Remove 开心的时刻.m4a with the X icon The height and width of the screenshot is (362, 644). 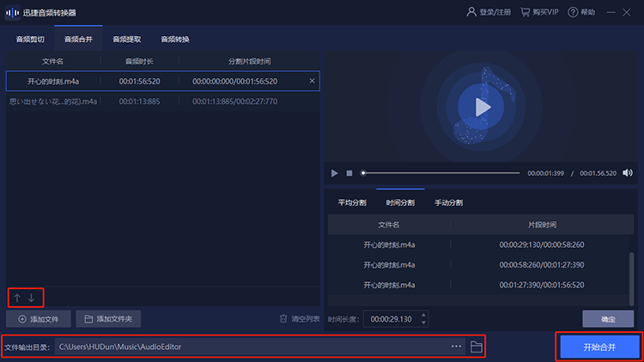313,81
